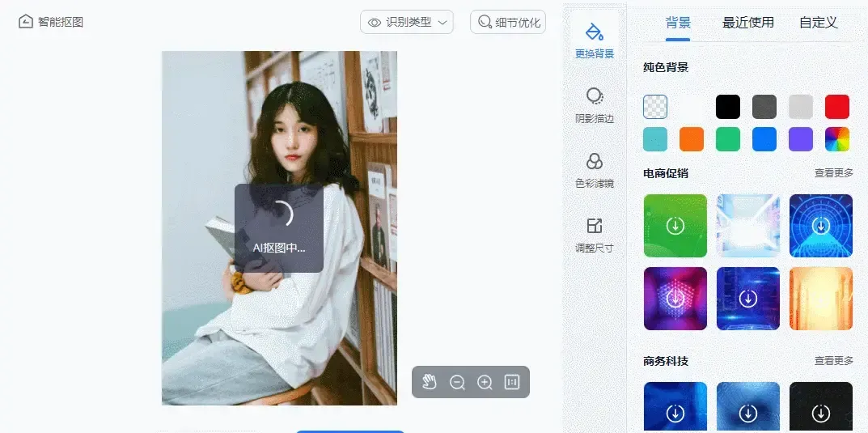Screen dimensions: 868x433
Task: Switch to the 背景 tab
Action: pyautogui.click(x=678, y=23)
